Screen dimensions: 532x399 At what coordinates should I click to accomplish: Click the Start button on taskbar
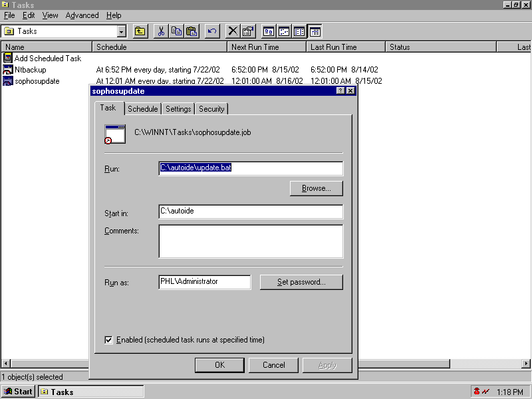19,392
